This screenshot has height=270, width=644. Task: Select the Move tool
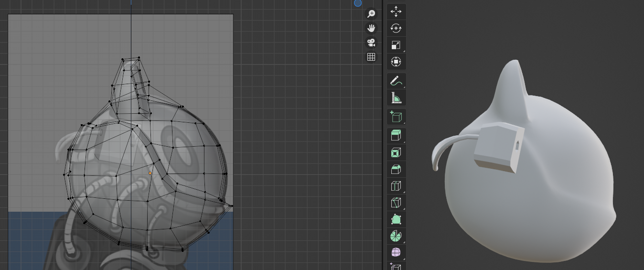(x=396, y=11)
